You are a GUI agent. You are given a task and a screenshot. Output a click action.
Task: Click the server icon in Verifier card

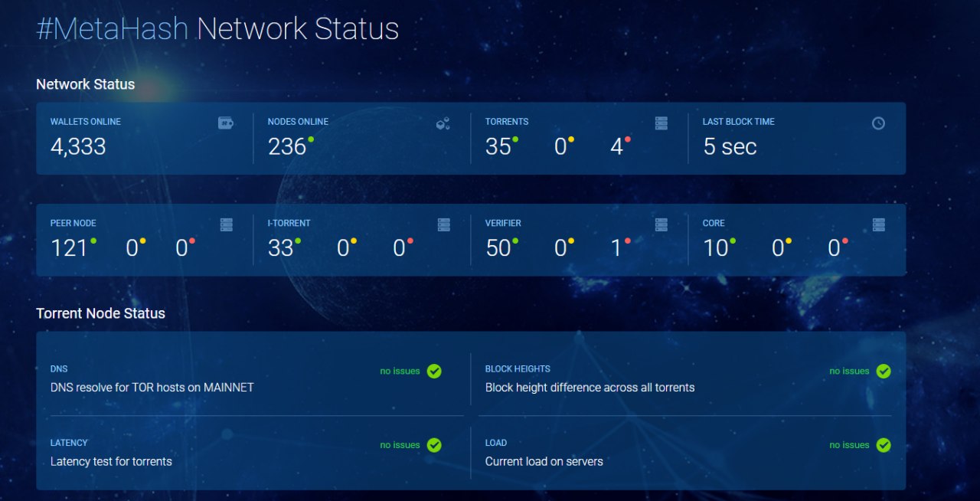pos(661,224)
